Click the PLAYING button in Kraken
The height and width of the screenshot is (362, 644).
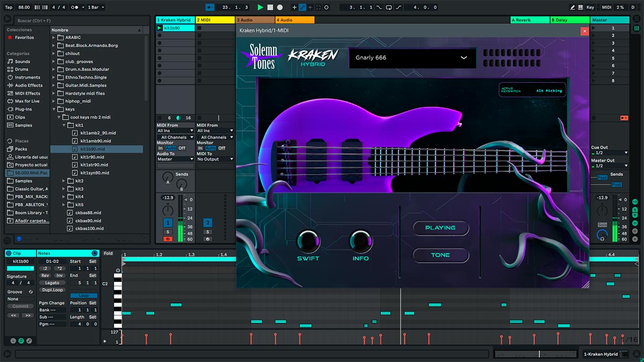pyautogui.click(x=441, y=228)
